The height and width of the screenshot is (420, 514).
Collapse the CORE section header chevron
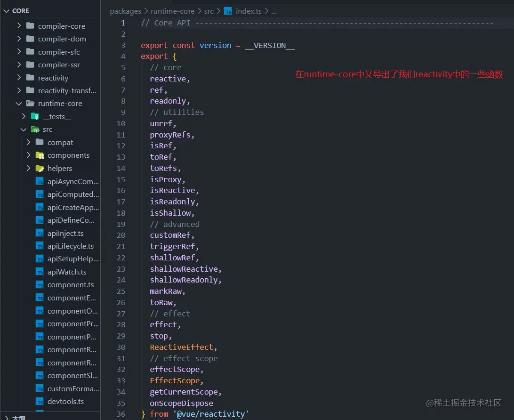click(x=6, y=11)
